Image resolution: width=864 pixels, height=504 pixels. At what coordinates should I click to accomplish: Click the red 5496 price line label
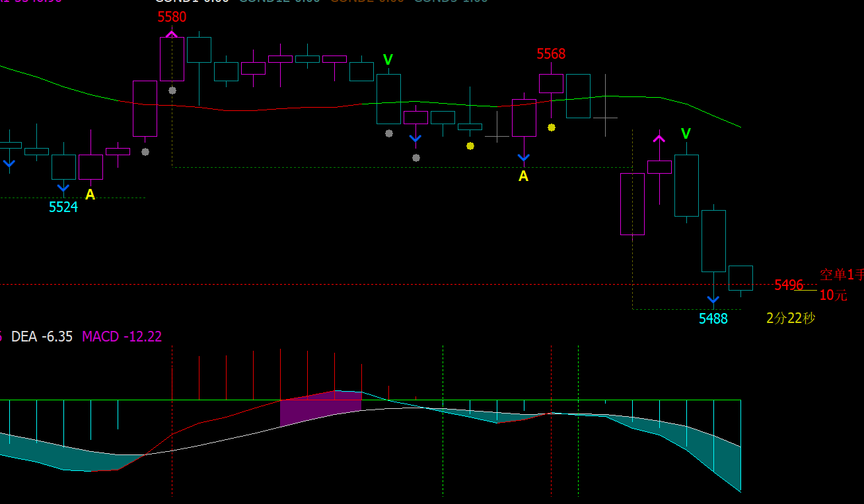789,285
